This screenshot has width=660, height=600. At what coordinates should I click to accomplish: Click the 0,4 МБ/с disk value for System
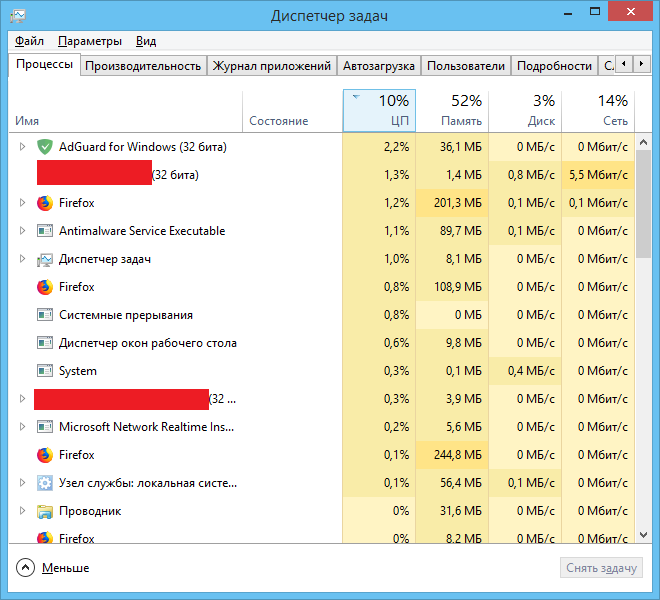(531, 371)
